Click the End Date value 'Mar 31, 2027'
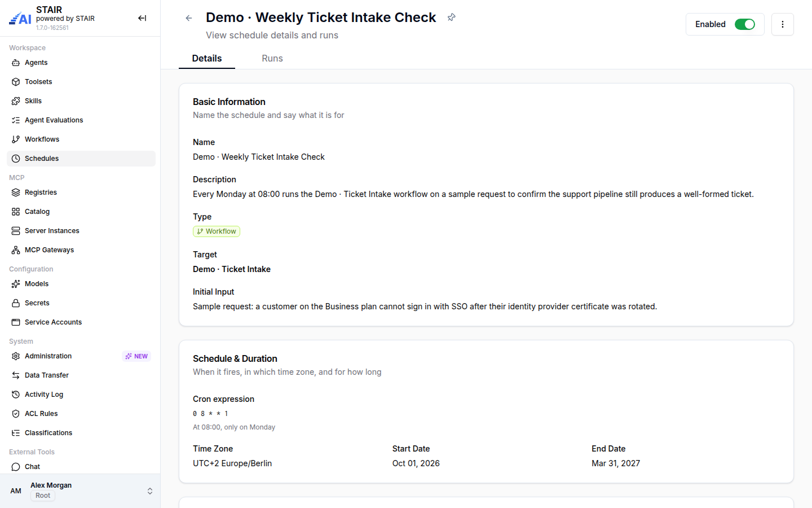 click(616, 463)
